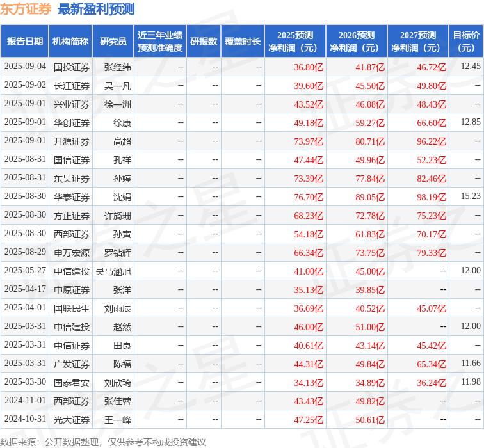The image size is (484, 448).
Task: Select the 最新盈利预测 heading
Action: click(96, 9)
